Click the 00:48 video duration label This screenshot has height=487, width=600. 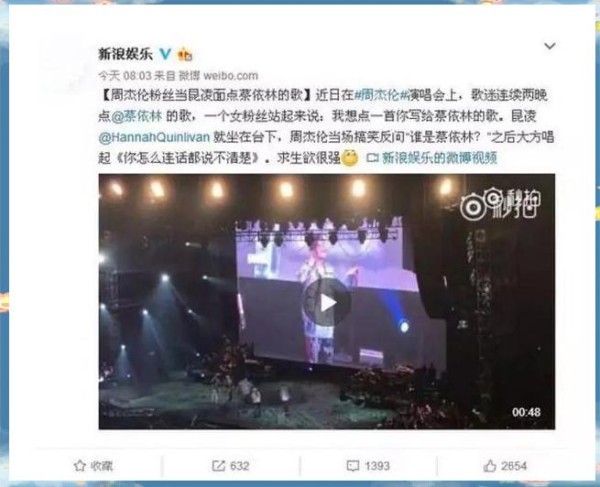(x=527, y=412)
